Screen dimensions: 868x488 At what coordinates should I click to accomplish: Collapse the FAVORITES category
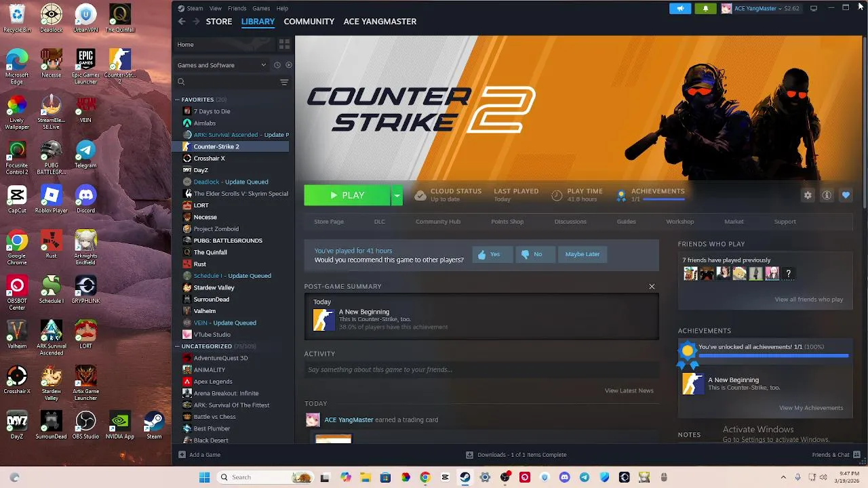pos(178,100)
